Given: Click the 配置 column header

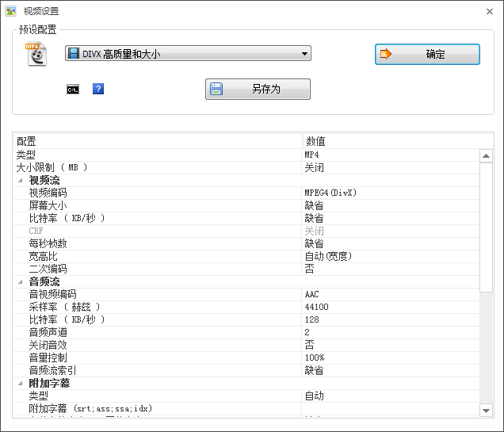Looking at the screenshot, I should (x=158, y=141).
